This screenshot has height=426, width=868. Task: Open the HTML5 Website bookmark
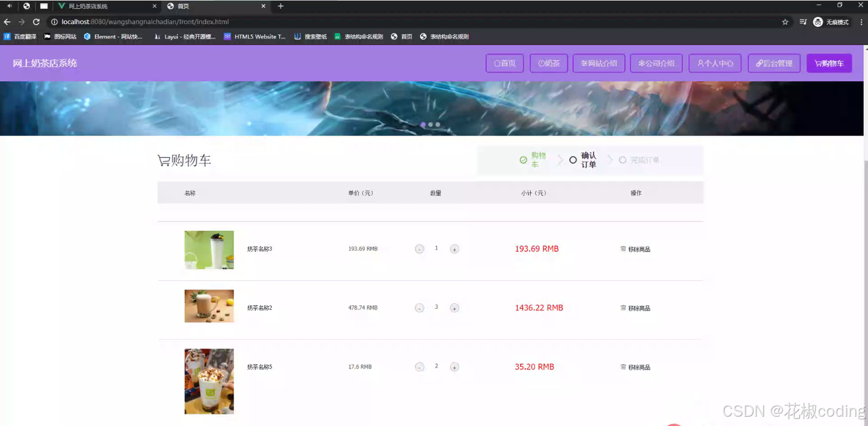tap(255, 37)
